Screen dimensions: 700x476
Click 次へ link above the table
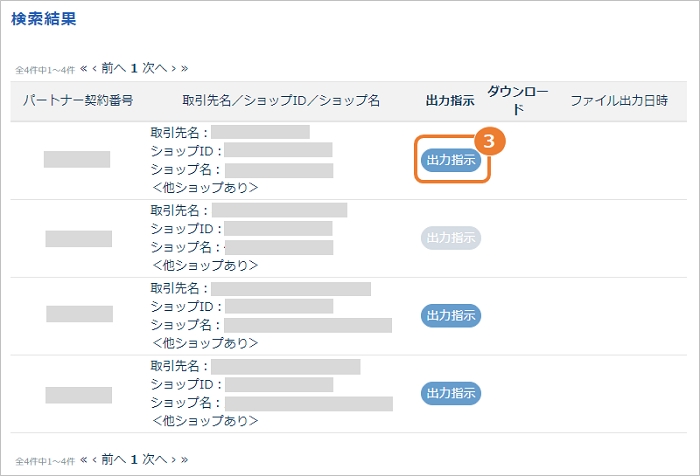(x=154, y=68)
